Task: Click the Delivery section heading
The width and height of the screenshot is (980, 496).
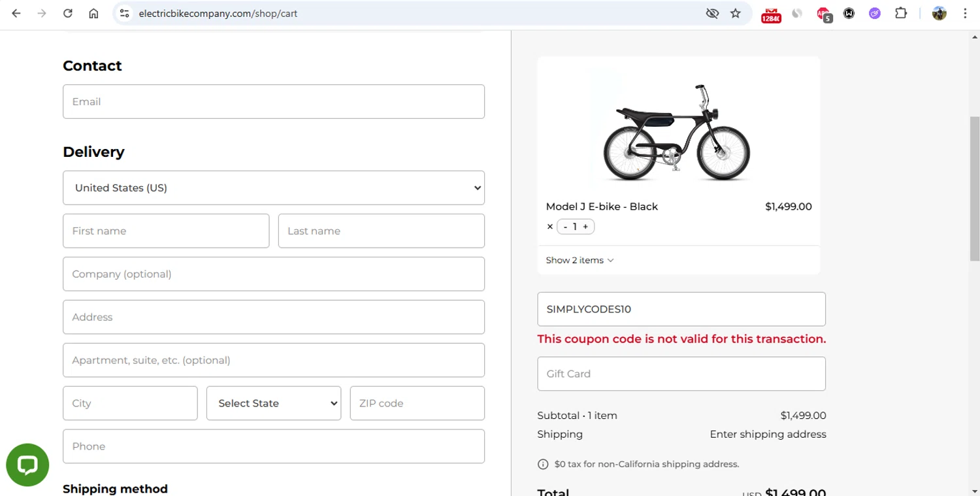Action: click(93, 152)
